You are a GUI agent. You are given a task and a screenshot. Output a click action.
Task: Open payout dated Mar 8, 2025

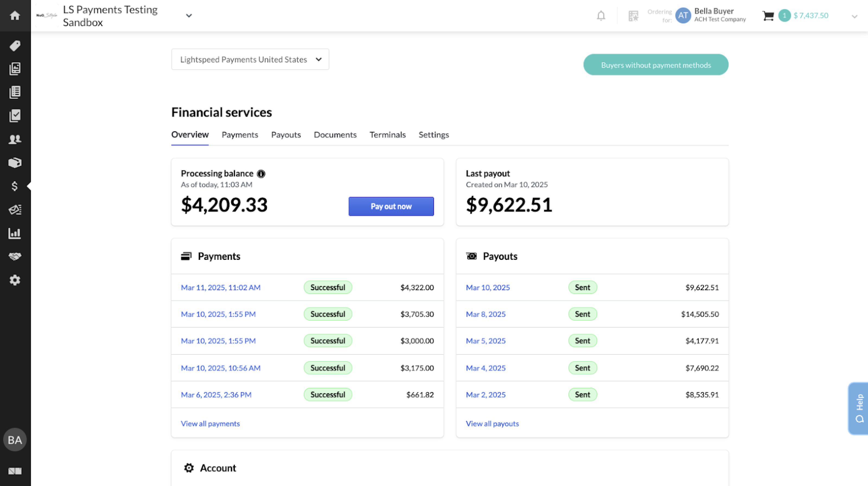point(486,314)
